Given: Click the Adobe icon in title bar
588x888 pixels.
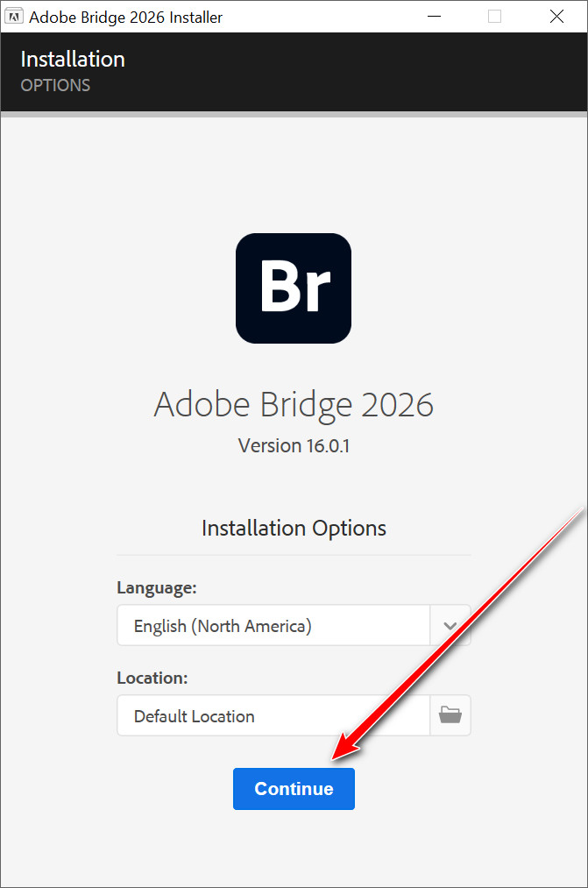Looking at the screenshot, I should tap(14, 17).
